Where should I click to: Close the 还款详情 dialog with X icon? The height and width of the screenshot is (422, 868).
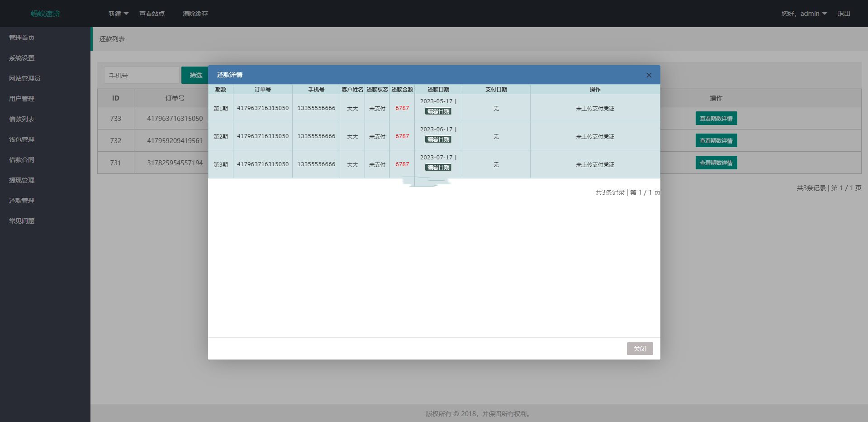point(649,75)
